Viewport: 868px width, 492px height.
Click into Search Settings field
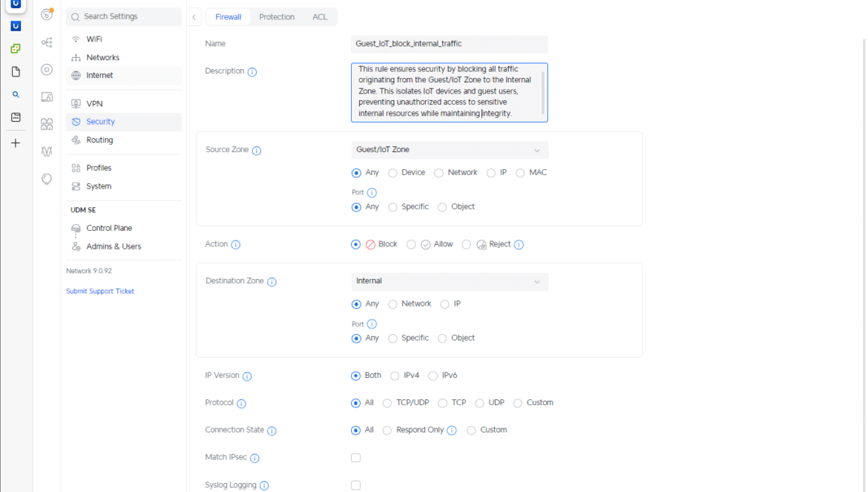click(123, 16)
